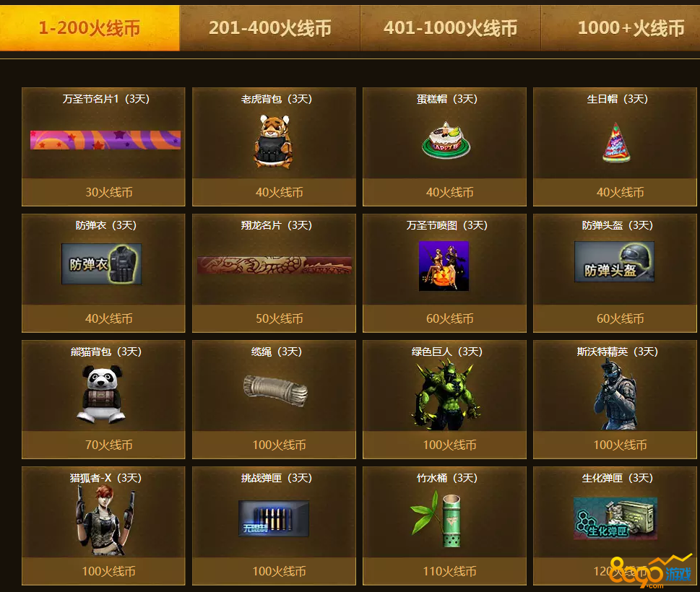
Task: Choose the rope (缆绳) item icon
Action: (x=276, y=391)
